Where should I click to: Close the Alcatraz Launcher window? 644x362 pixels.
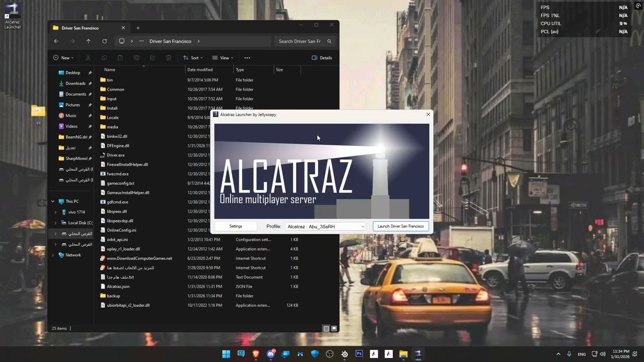[x=428, y=115]
